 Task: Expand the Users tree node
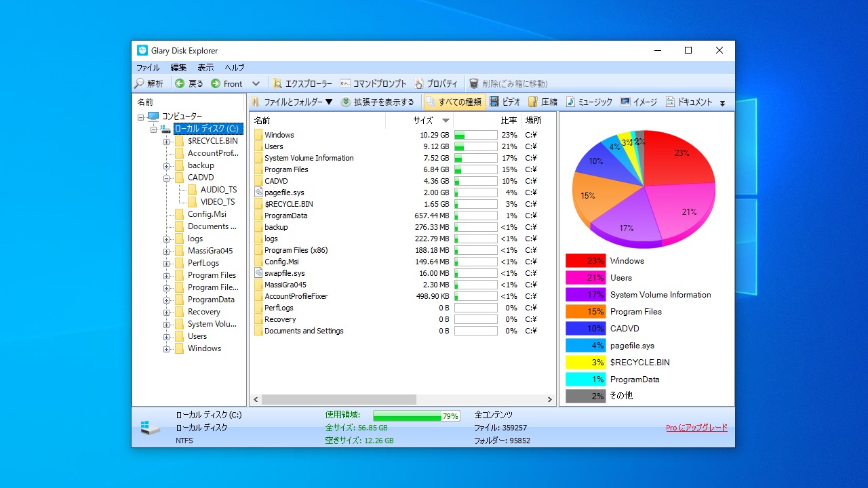[167, 336]
